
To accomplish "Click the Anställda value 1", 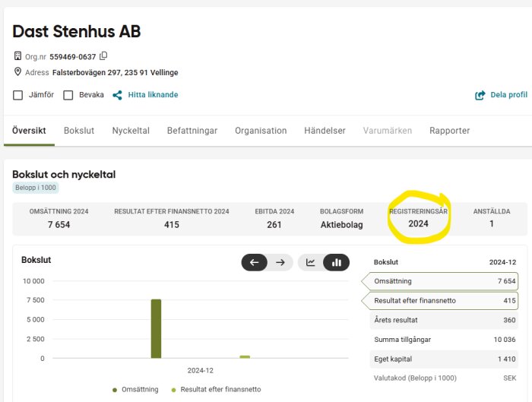I will tap(492, 223).
